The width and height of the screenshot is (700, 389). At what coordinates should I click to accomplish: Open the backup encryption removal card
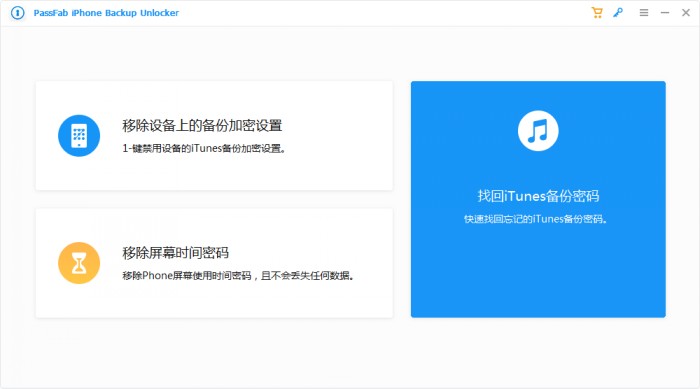point(214,136)
